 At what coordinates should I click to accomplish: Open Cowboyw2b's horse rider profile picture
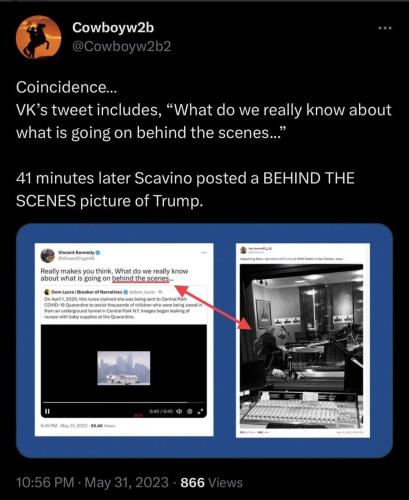(x=38, y=37)
